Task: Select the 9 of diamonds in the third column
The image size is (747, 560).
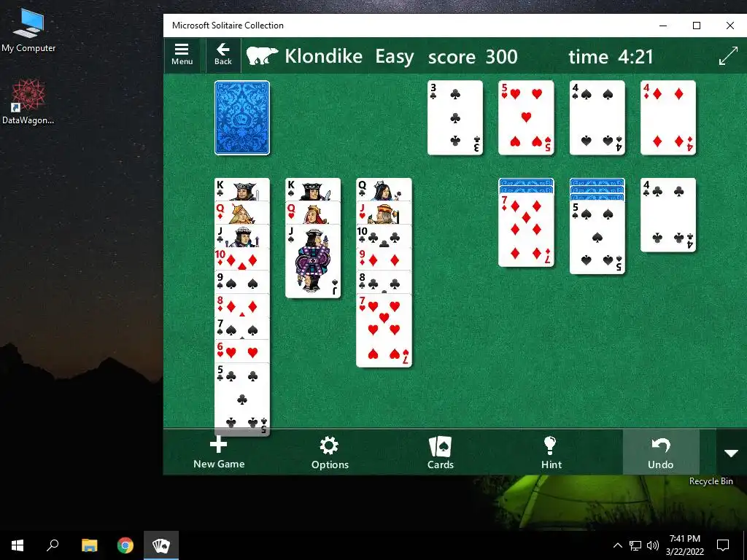Action: point(384,259)
